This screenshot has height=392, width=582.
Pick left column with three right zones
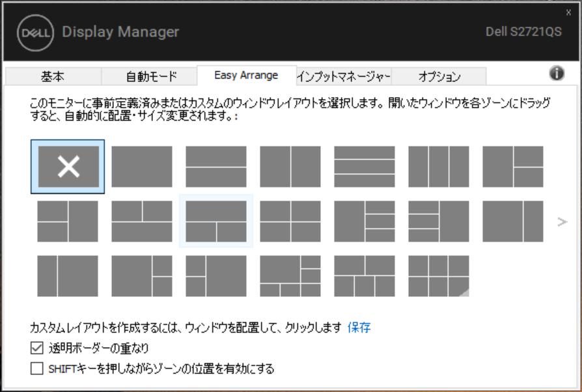pyautogui.click(x=365, y=221)
